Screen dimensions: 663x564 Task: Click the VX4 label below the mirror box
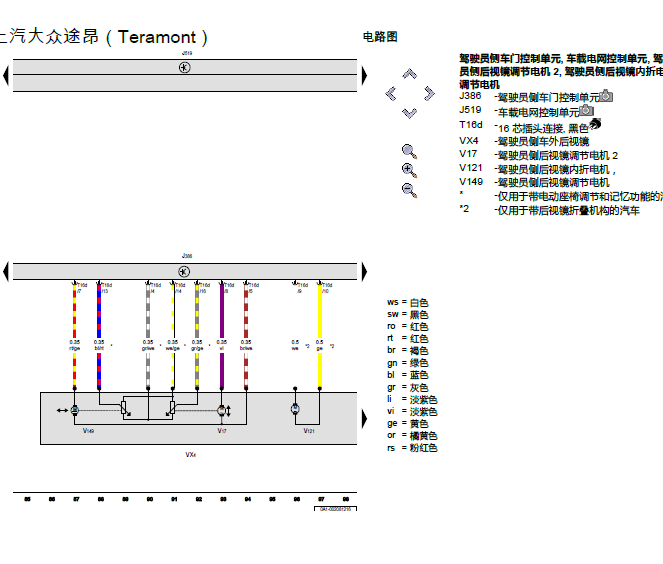point(190,454)
